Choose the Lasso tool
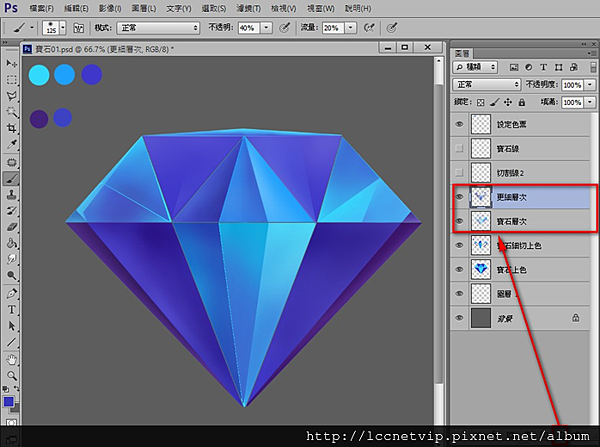Image resolution: width=600 pixels, height=447 pixels. point(11,96)
